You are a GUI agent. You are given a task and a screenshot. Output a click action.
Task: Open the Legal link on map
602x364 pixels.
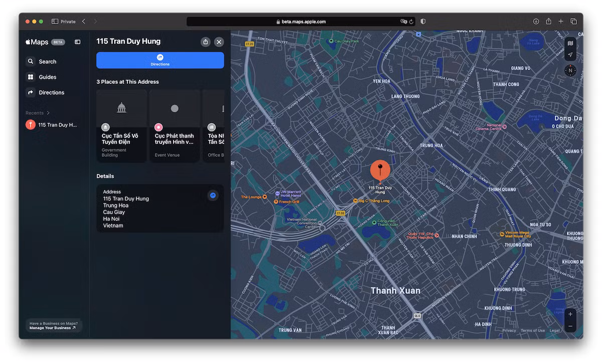554,330
